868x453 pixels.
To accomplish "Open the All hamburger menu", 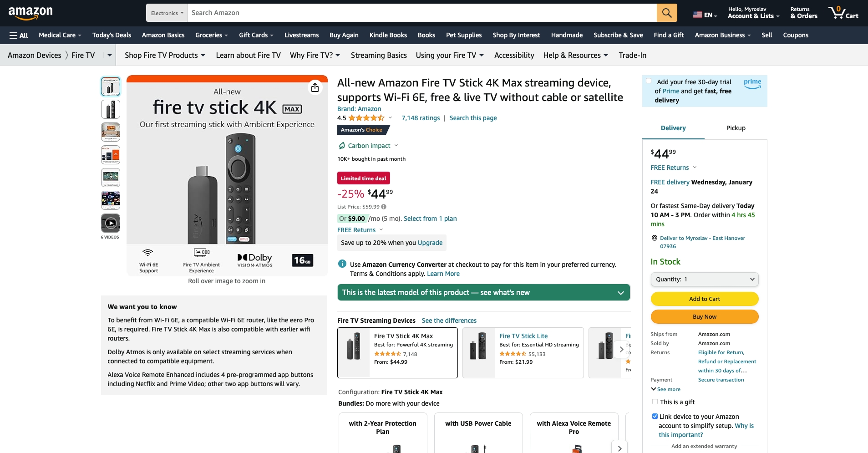I will point(19,35).
